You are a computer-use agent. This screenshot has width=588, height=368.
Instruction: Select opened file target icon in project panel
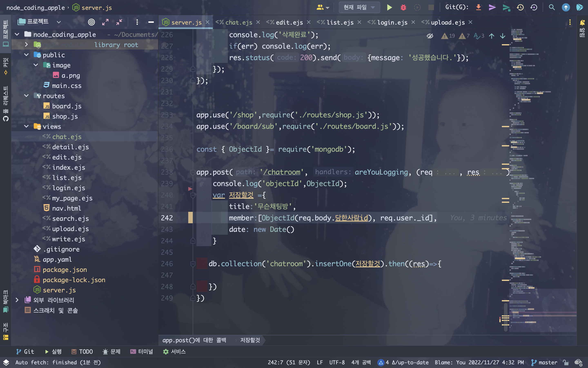click(x=91, y=22)
